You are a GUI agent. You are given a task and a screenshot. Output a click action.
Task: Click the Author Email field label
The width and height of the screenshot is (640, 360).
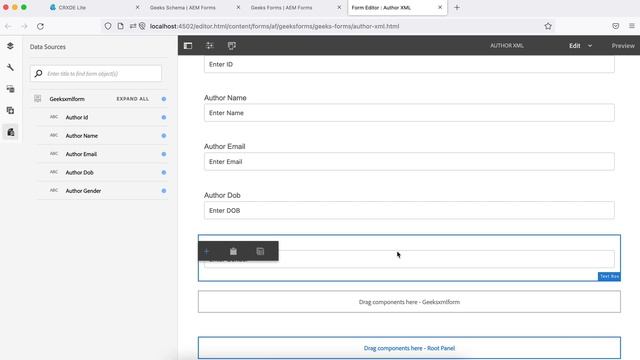point(224,146)
